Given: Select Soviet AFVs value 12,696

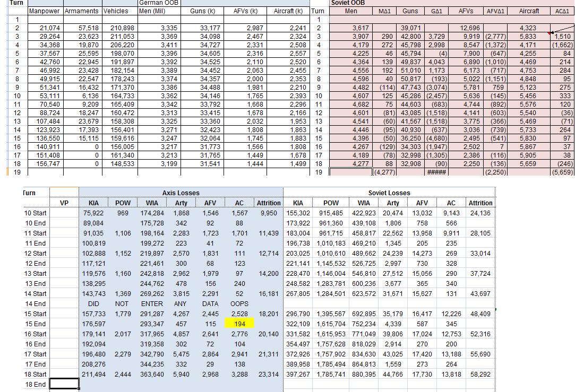Looking at the screenshot, I should pos(466,28).
